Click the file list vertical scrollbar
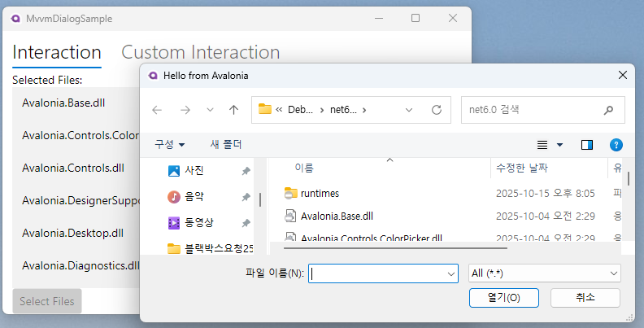The height and width of the screenshot is (328, 644). tap(629, 178)
